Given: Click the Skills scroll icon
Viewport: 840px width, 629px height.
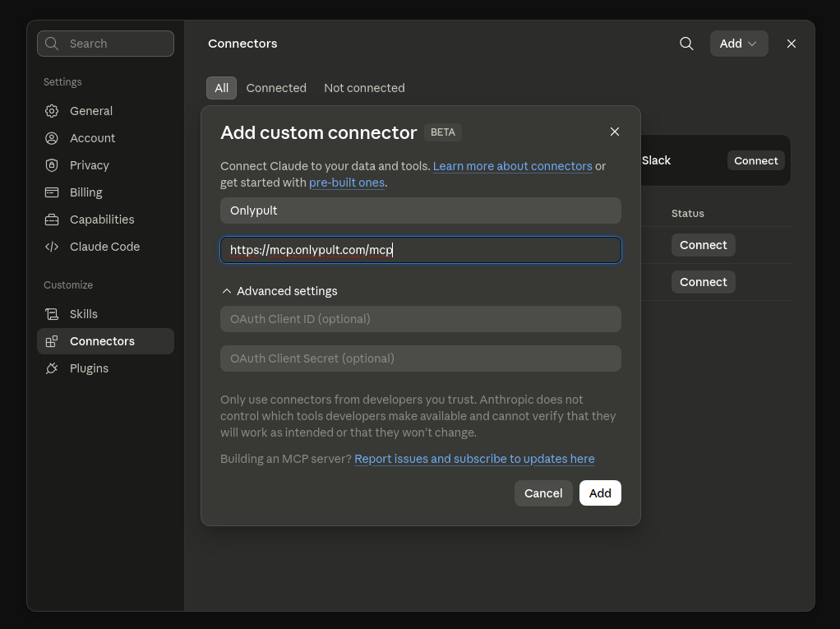Looking at the screenshot, I should 52,314.
